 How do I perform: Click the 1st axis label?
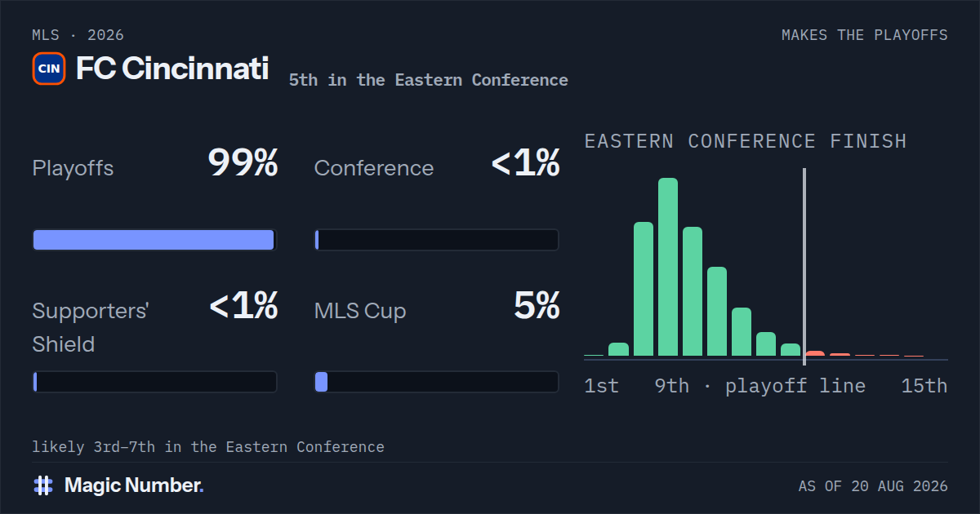click(x=602, y=386)
